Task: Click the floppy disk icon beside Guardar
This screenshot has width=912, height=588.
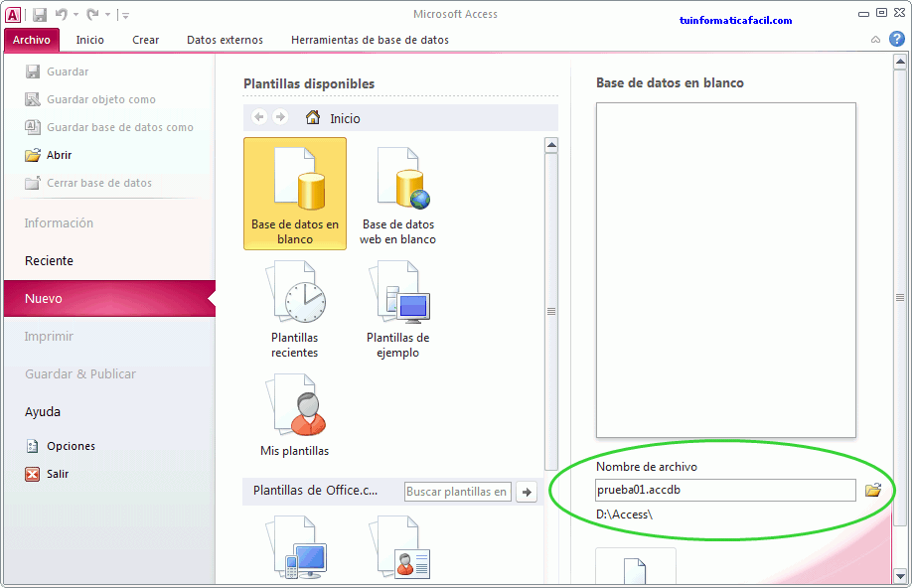Action: [32, 72]
